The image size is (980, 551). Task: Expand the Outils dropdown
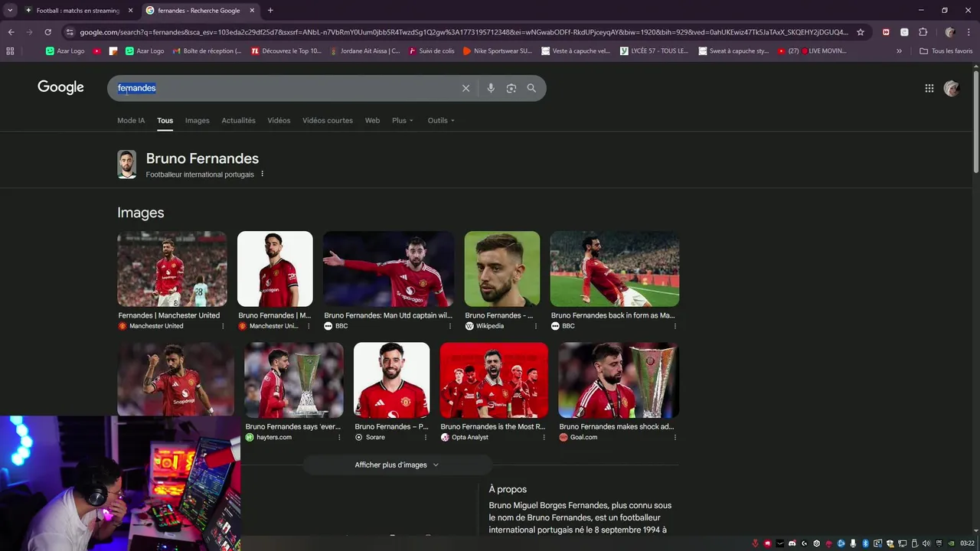coord(441,120)
